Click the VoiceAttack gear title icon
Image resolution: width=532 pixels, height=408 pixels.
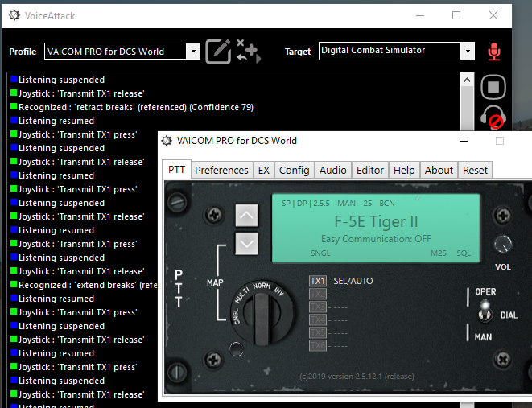pyautogui.click(x=14, y=15)
